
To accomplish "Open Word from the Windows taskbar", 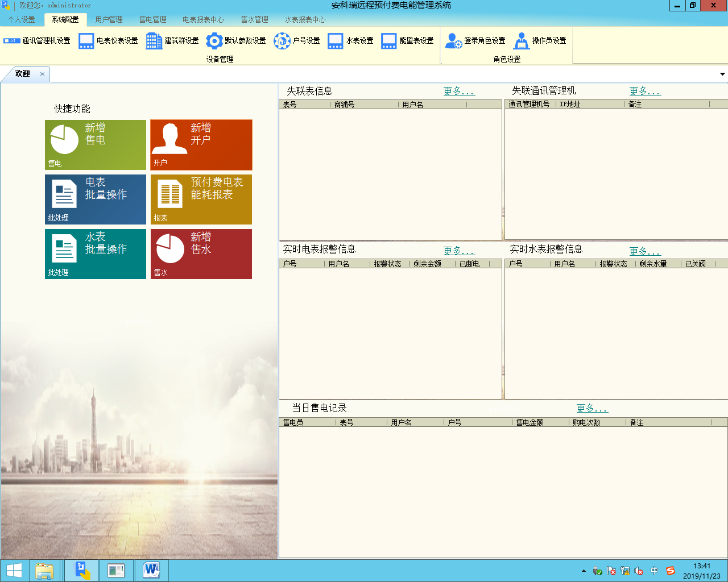I will point(151,570).
